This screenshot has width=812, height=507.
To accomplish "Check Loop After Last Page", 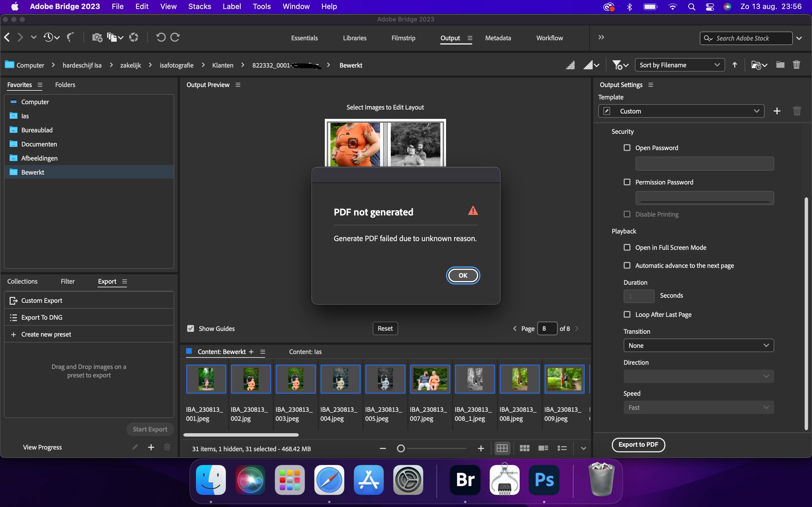I will pos(627,315).
